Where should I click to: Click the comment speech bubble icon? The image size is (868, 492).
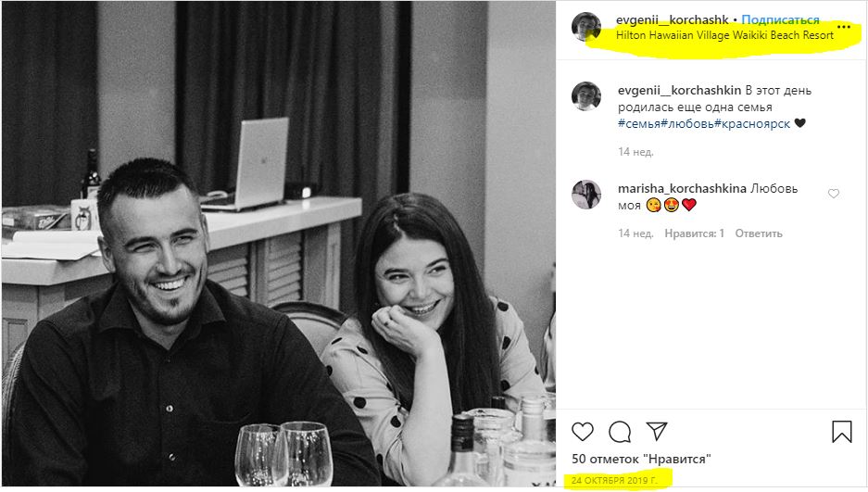620,431
